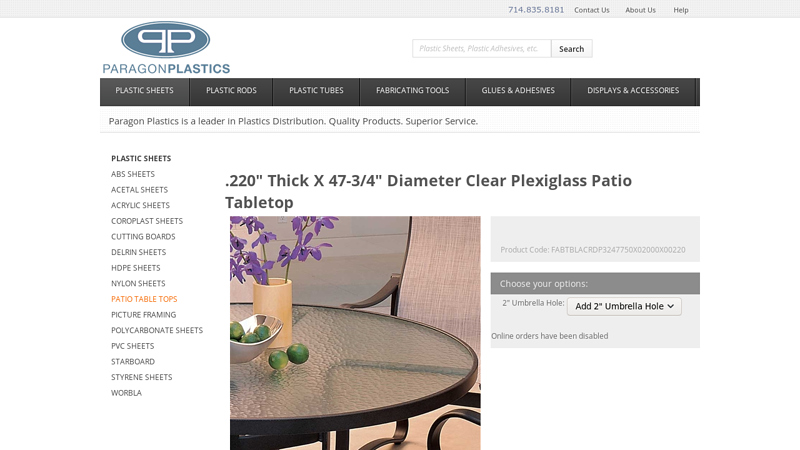
Task: Open the Patio Table Tops category
Action: tap(144, 299)
